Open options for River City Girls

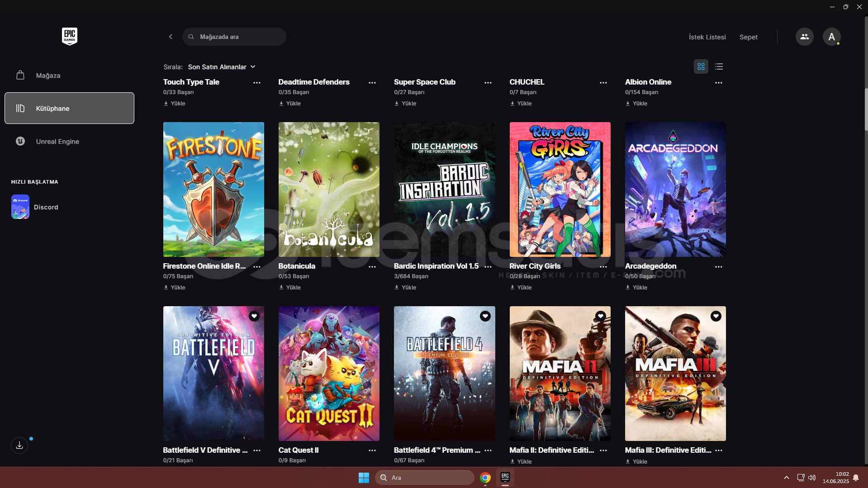(603, 267)
